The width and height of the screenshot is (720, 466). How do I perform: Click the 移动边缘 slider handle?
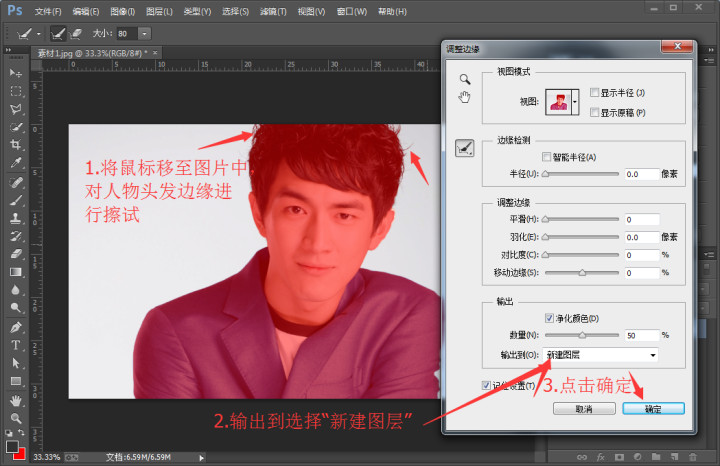click(x=582, y=272)
